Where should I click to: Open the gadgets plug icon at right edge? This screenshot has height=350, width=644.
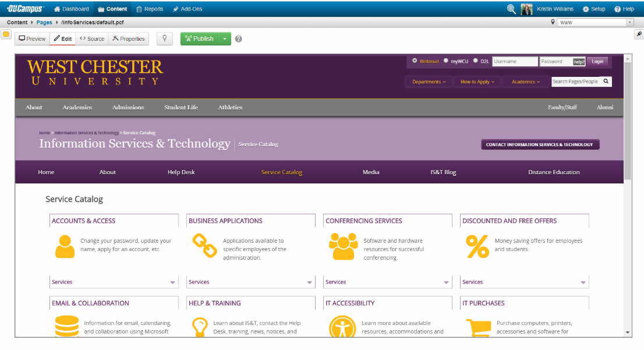pyautogui.click(x=639, y=34)
